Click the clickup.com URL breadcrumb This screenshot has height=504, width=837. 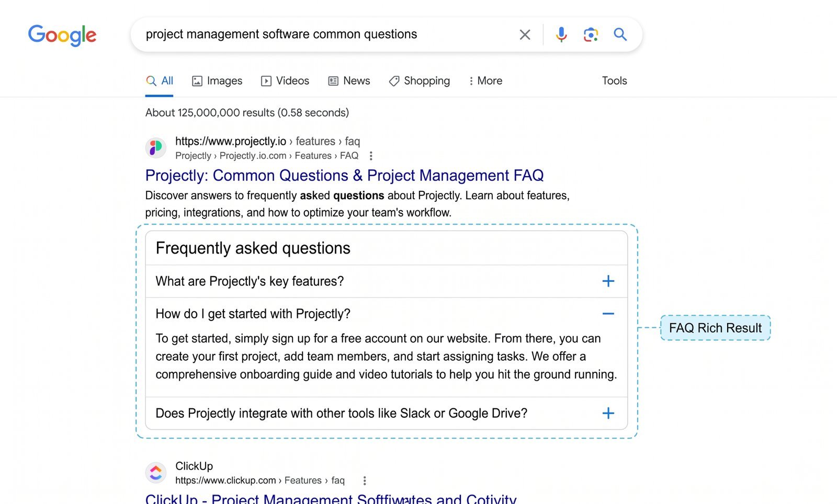click(260, 480)
